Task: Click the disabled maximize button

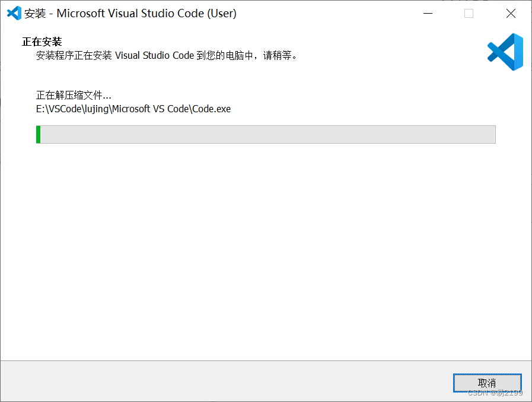Action: (469, 13)
